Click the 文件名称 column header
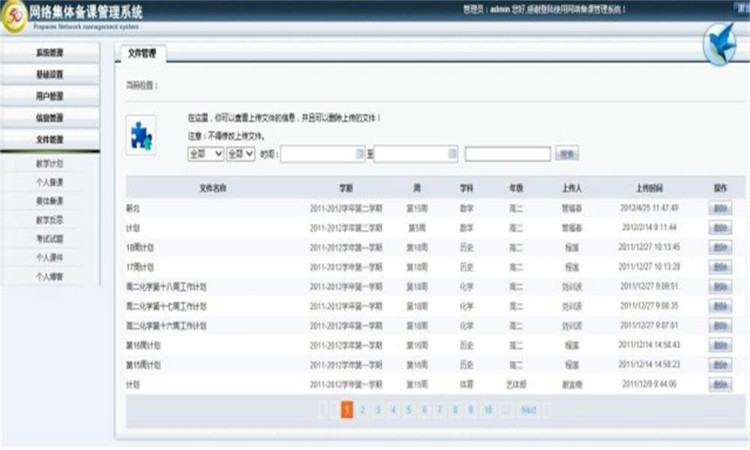750x450 pixels. [x=213, y=188]
